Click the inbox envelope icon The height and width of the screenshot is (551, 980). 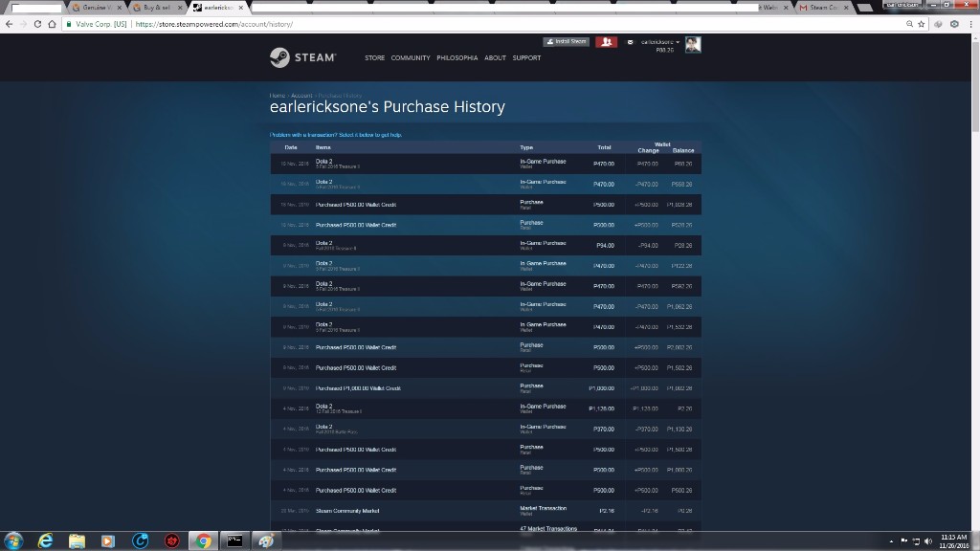click(x=630, y=42)
